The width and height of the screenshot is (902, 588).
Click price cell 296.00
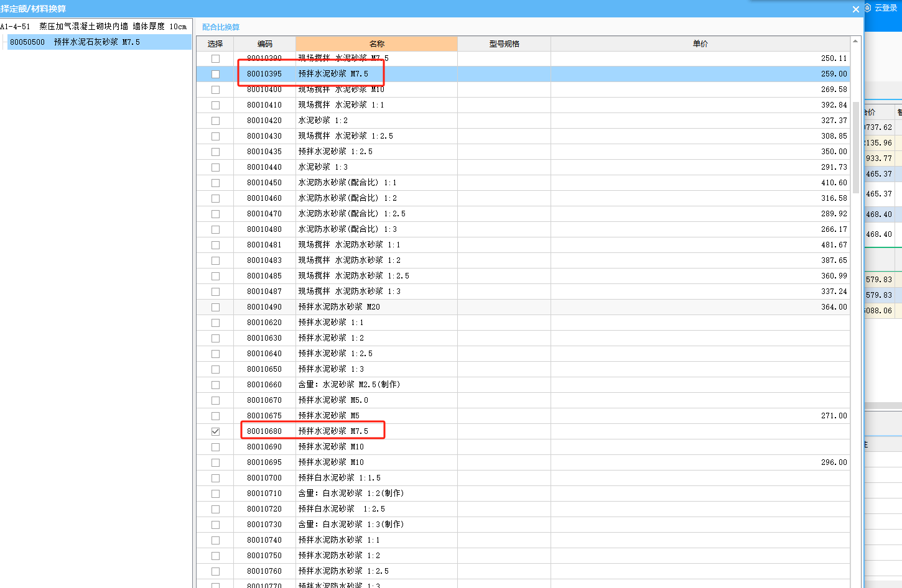700,462
